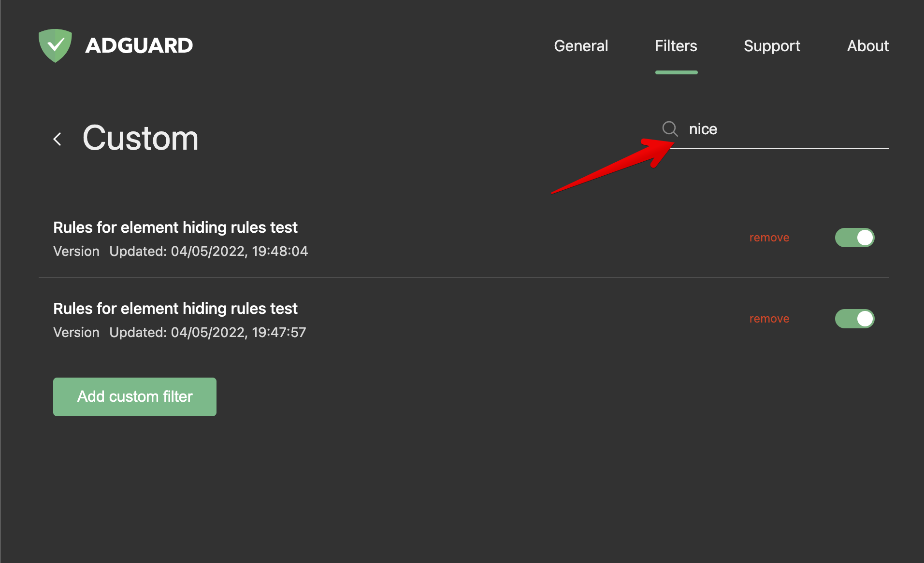Click the Custom page heading

pos(140,138)
